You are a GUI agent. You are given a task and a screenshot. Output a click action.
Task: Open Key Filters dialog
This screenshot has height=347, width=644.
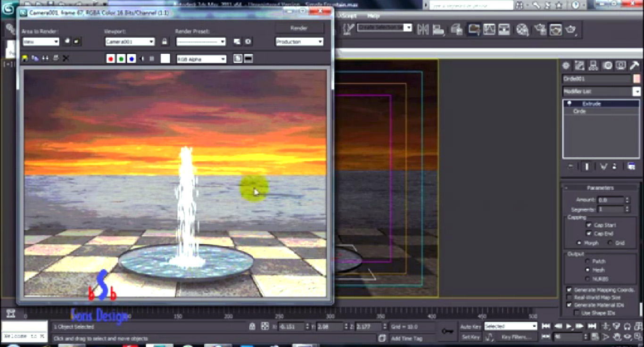(x=516, y=337)
